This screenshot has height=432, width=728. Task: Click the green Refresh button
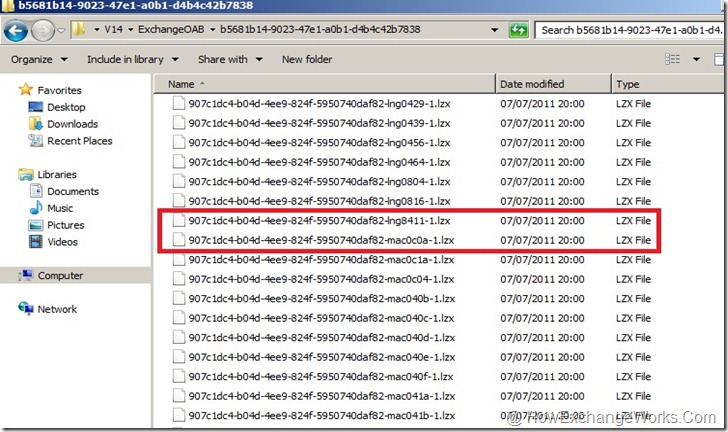pos(518,31)
